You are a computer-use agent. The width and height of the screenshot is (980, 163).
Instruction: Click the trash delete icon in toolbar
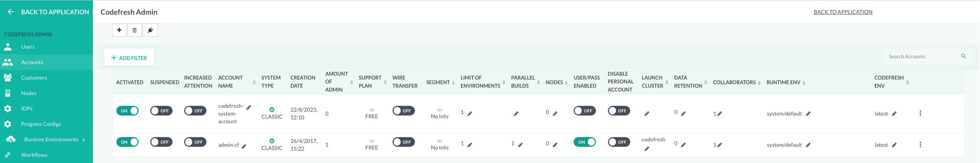[x=134, y=30]
